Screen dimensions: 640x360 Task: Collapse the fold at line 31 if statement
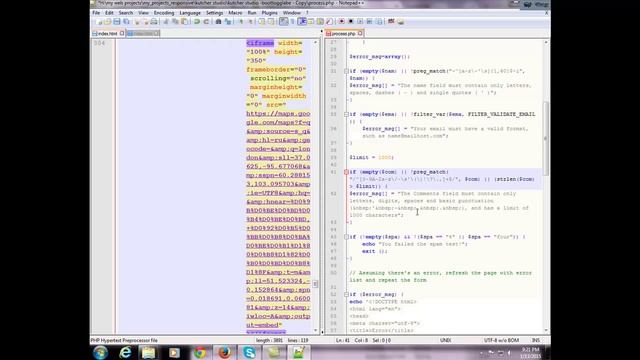pyautogui.click(x=346, y=71)
